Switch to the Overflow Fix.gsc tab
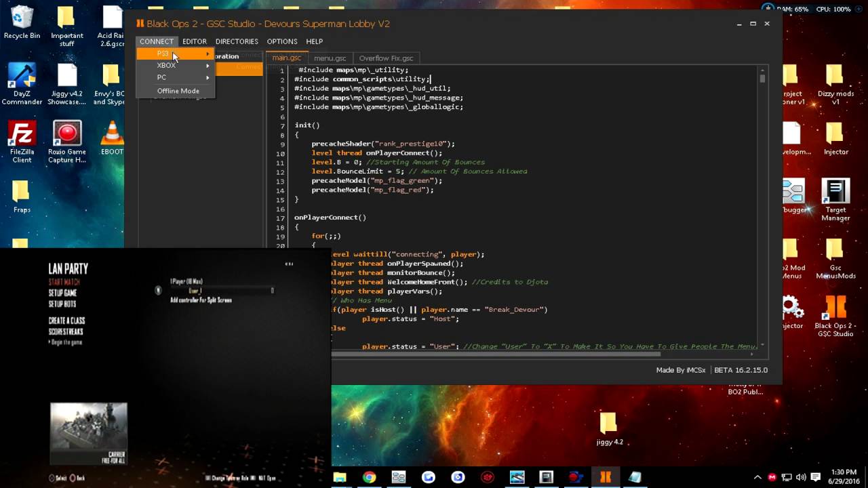 (x=386, y=58)
